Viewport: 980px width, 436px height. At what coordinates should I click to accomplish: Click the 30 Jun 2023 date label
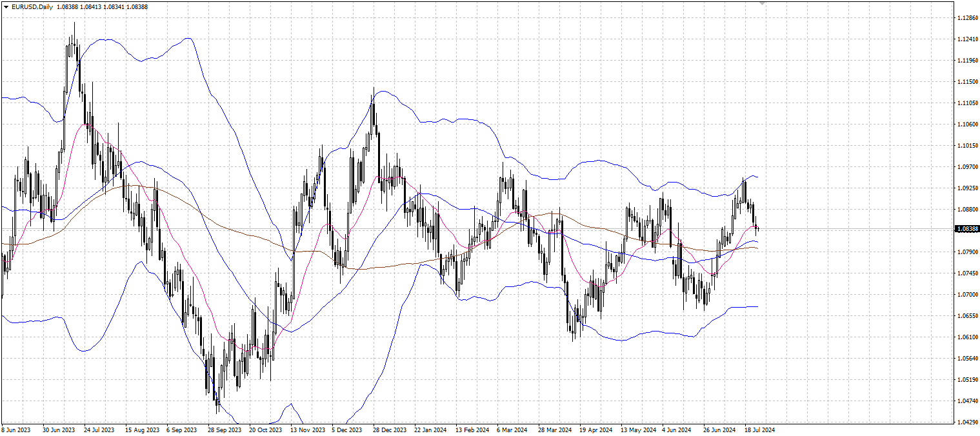[59, 430]
